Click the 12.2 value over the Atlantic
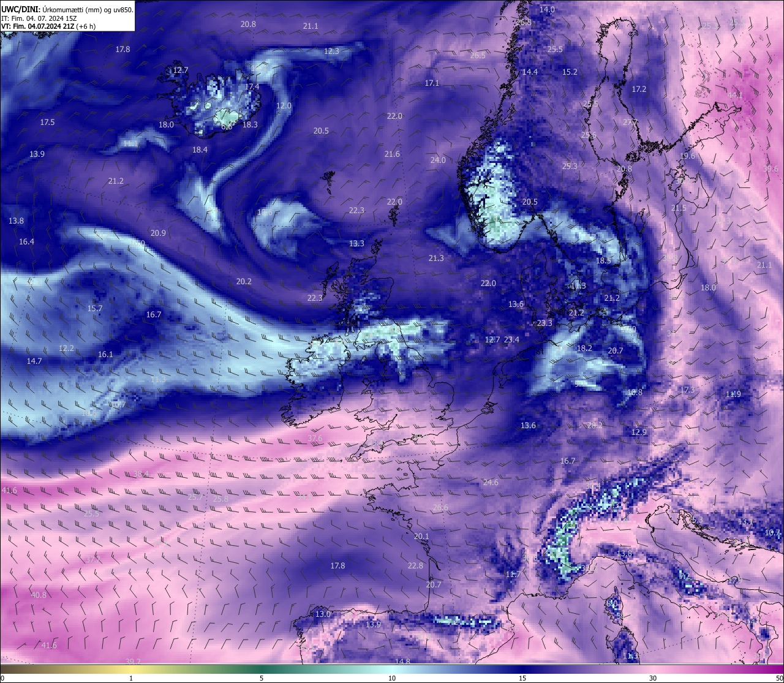The image size is (784, 683). pyautogui.click(x=66, y=349)
